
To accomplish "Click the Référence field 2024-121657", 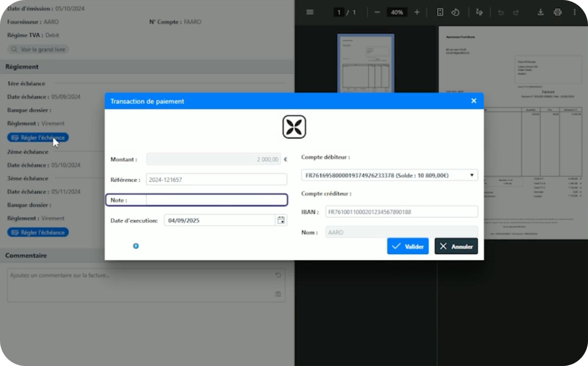I will point(216,179).
